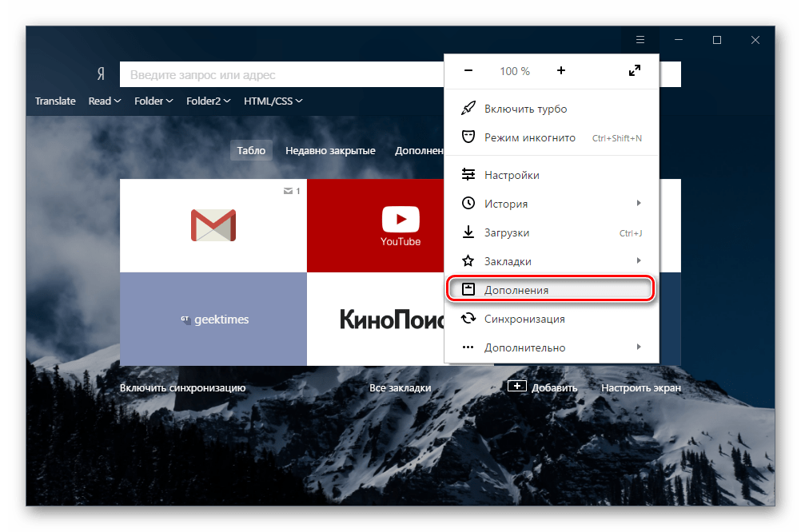Open the HTML/CSS bookmarks dropdown
Screen dimensions: 801x532
pos(273,101)
